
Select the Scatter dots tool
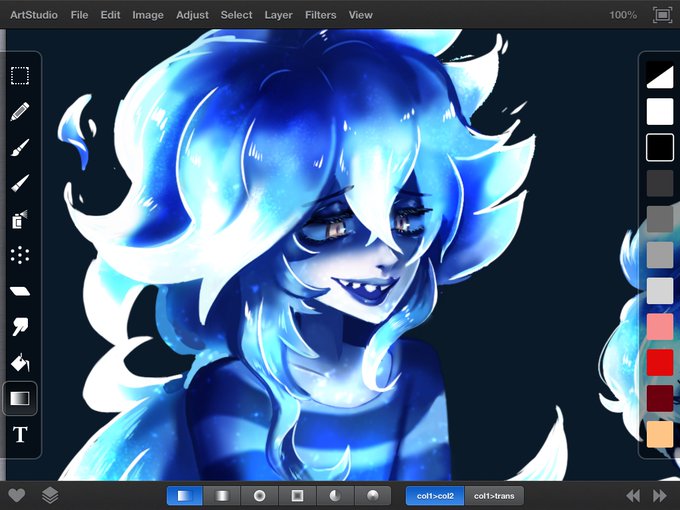coord(20,255)
